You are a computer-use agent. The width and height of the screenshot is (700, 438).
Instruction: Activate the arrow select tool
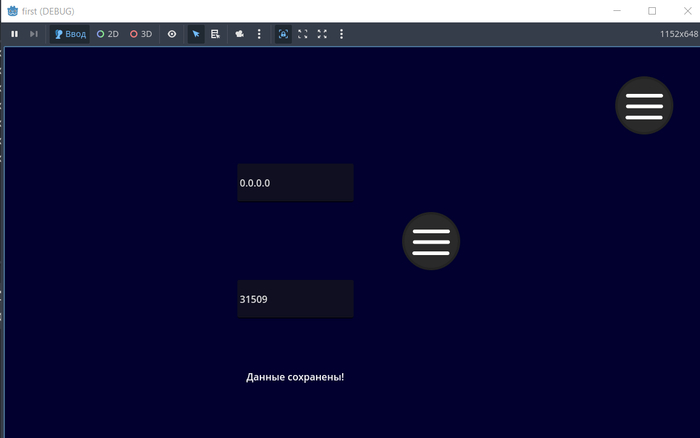(x=196, y=34)
